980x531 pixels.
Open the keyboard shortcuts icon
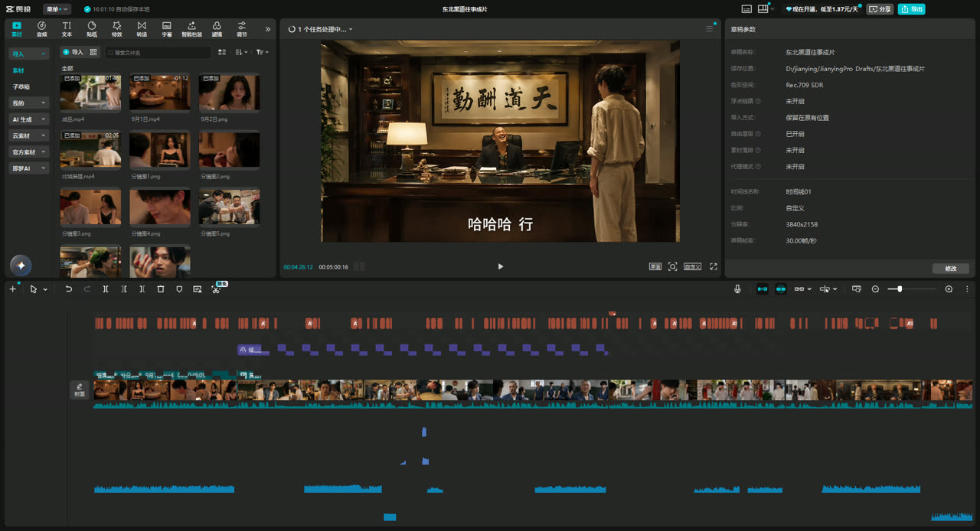coord(746,9)
